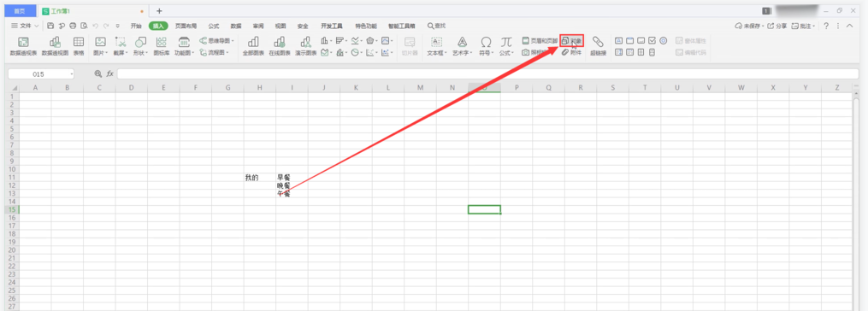The width and height of the screenshot is (868, 311).
Task: Open the file (文件) menu
Action: [x=25, y=26]
